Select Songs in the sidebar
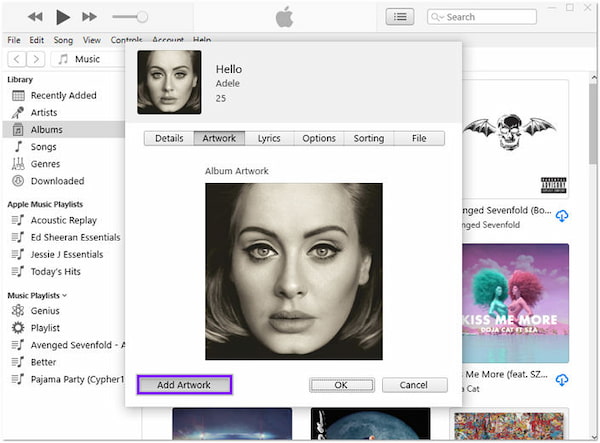 (44, 147)
